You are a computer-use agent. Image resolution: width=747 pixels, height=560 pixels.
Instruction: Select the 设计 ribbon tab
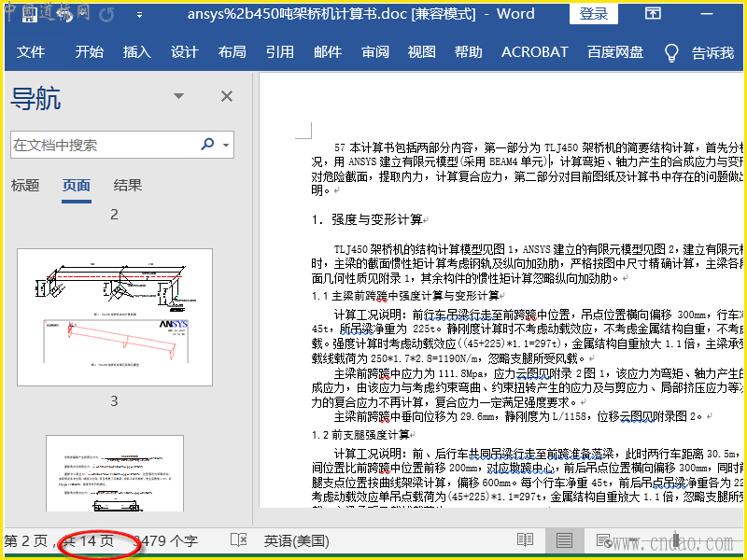tap(184, 52)
